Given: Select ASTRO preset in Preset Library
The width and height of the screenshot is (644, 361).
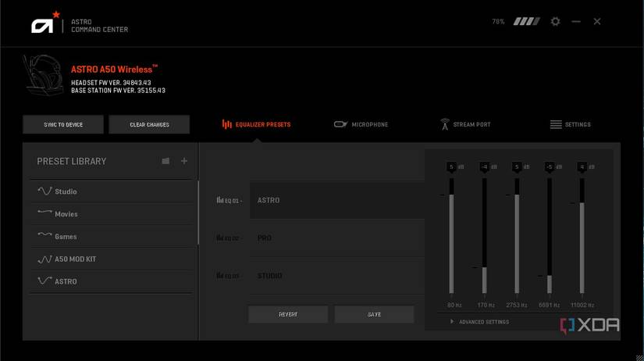Looking at the screenshot, I should [x=112, y=281].
